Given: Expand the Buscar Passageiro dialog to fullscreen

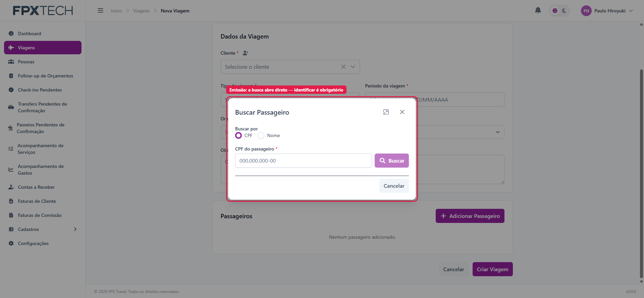Looking at the screenshot, I should [386, 112].
